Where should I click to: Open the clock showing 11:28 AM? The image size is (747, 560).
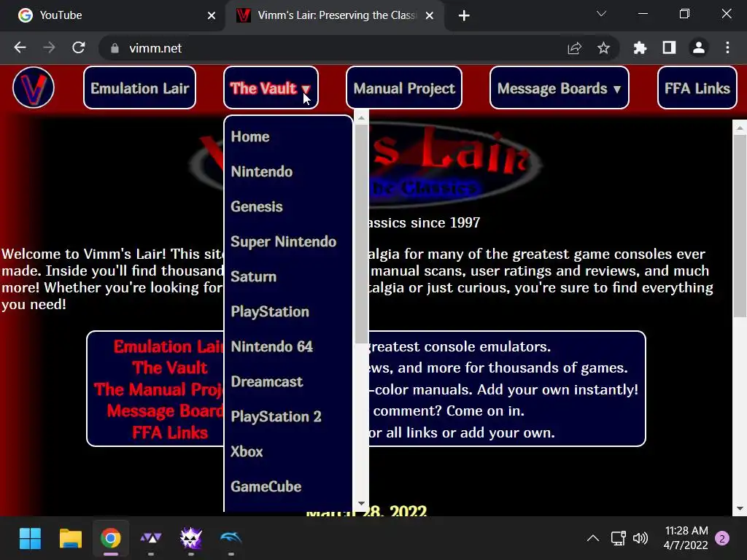click(686, 538)
